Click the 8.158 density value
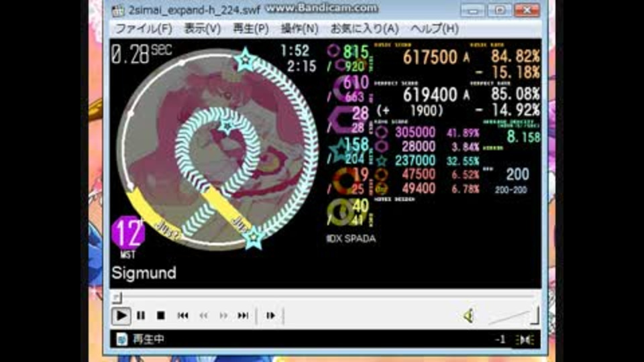Viewport: 644px width, 362px height. (x=524, y=137)
